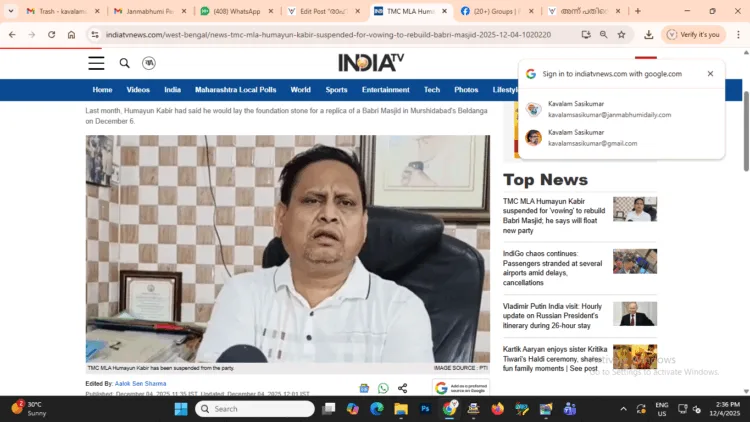The width and height of the screenshot is (750, 422).
Task: Reload the page
Action: [x=50, y=34]
